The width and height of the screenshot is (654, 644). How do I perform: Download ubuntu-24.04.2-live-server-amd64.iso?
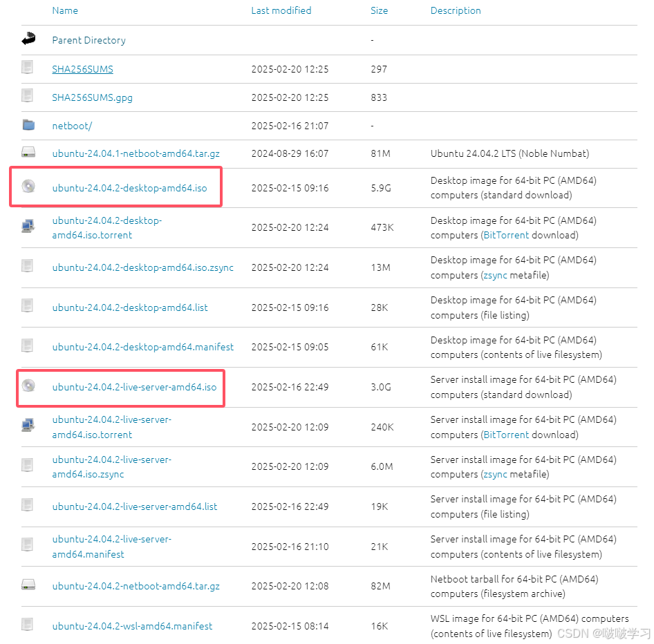click(x=134, y=387)
